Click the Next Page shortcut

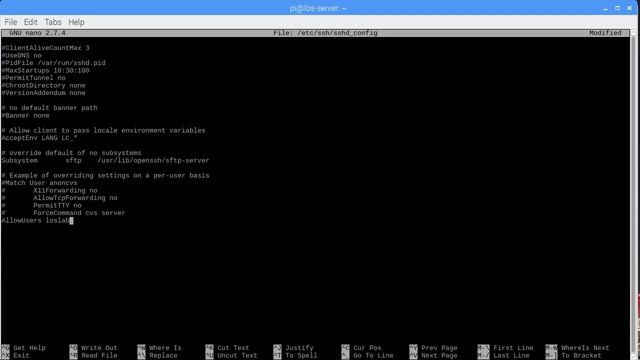click(x=433, y=356)
